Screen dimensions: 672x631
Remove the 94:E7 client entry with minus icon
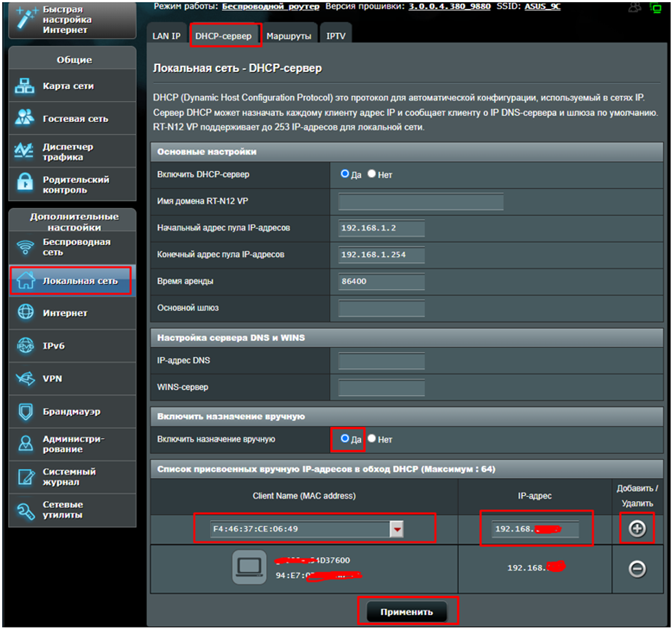tap(637, 569)
